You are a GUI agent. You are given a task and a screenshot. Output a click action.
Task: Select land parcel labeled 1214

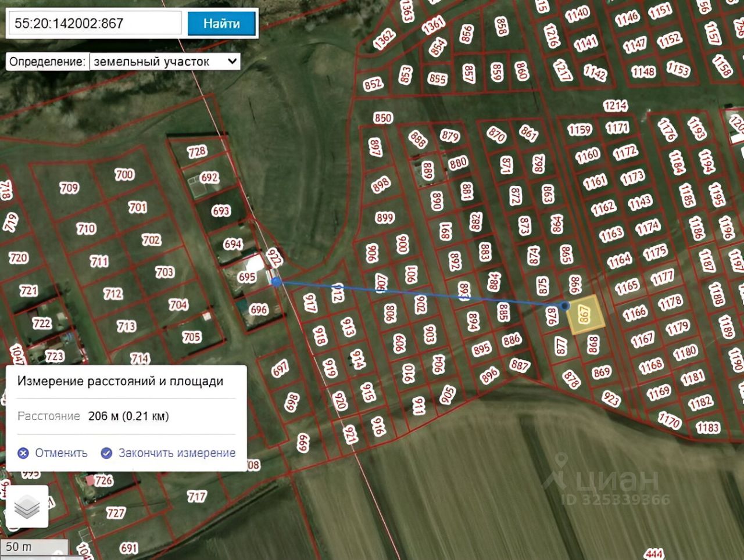pyautogui.click(x=615, y=106)
